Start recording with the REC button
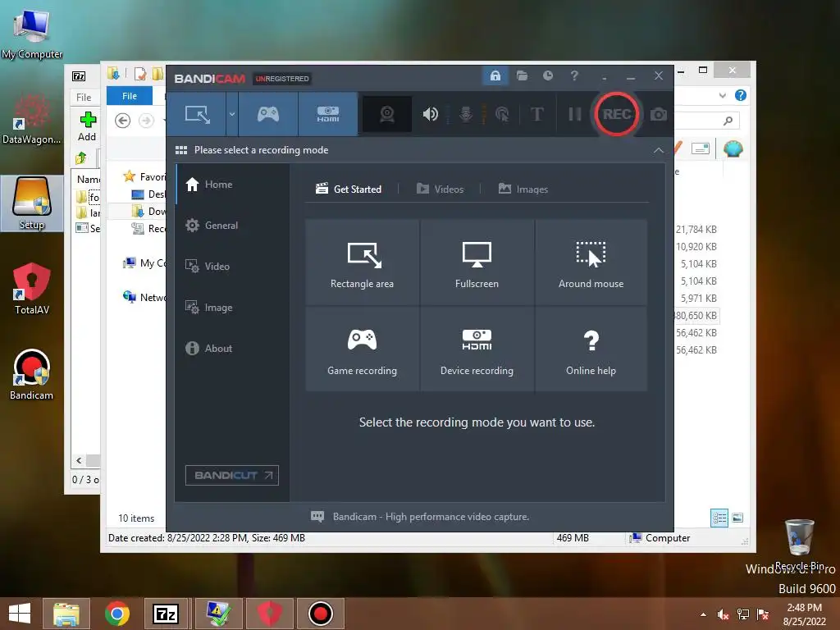The width and height of the screenshot is (840, 630). coord(616,114)
